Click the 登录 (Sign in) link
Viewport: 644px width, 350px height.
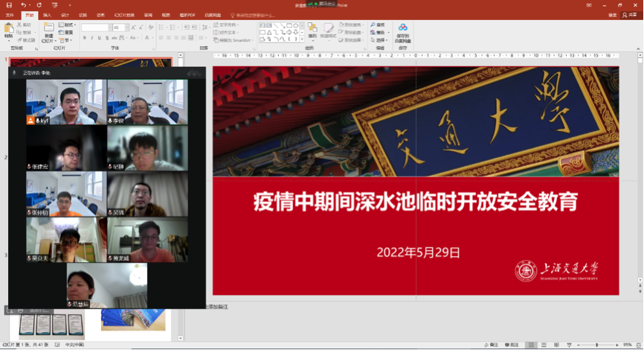coord(613,15)
